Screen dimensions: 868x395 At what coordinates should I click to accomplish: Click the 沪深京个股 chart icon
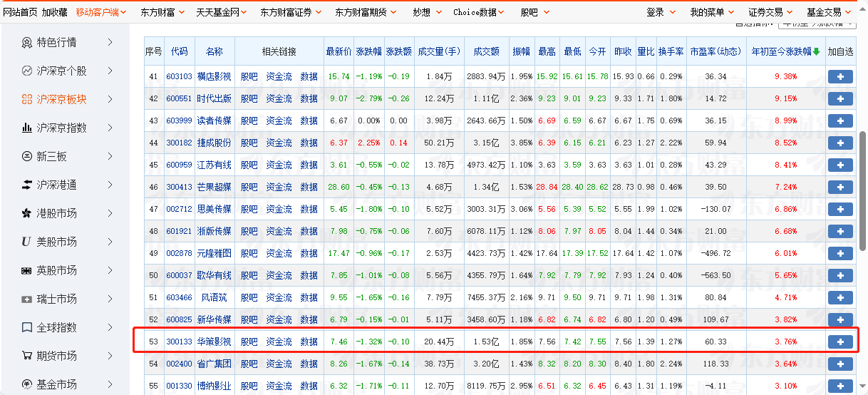pyautogui.click(x=27, y=71)
